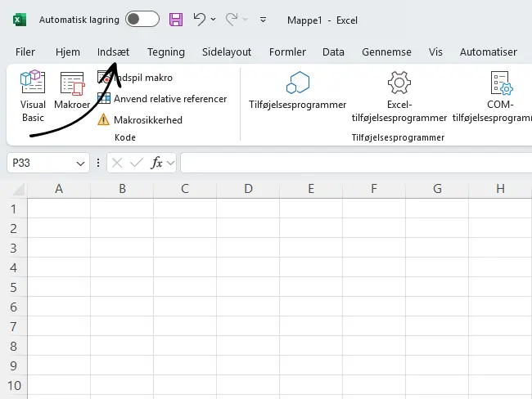Click the undo arrow
Image resolution: width=532 pixels, height=399 pixels.
(x=199, y=19)
